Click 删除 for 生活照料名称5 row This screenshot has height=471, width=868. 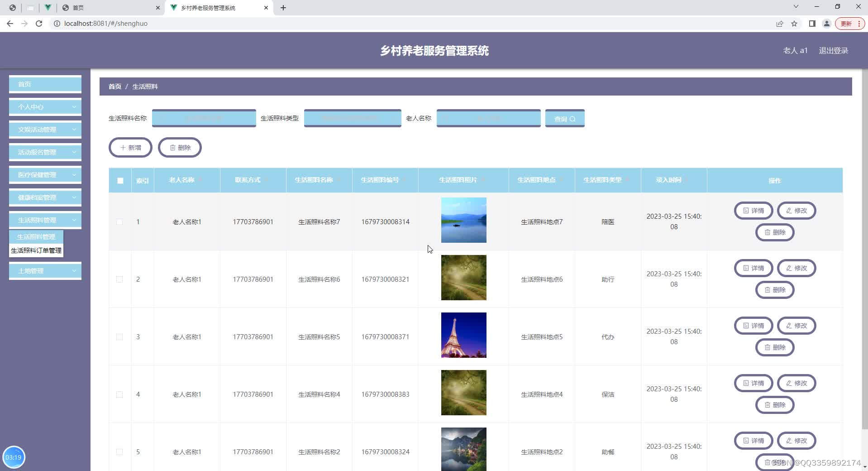coord(775,347)
